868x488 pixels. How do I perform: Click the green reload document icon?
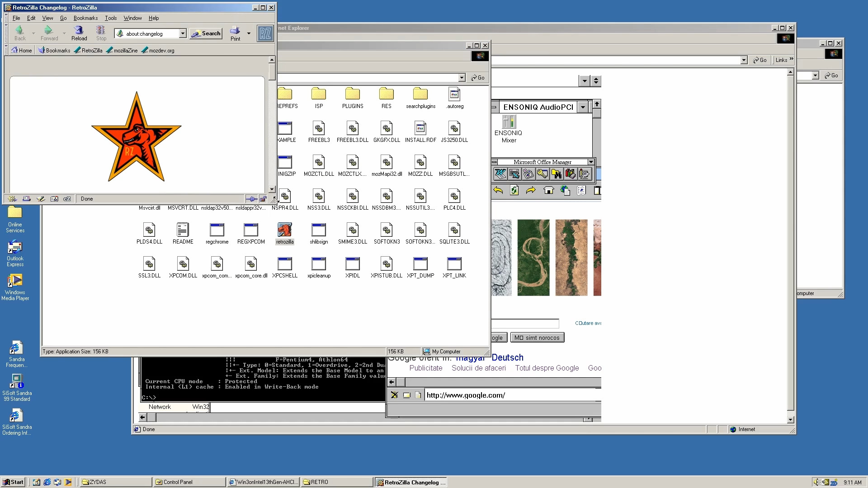click(x=514, y=190)
